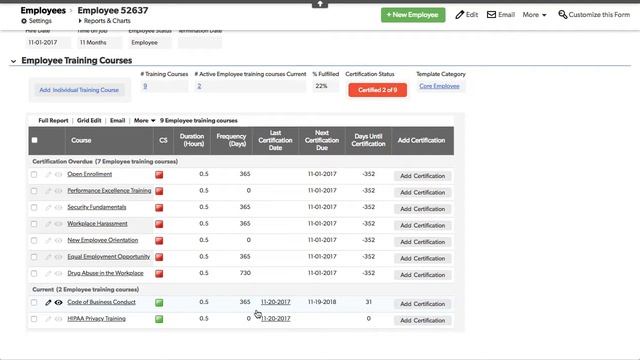Click Add Certification for Open Enrollment
This screenshot has height=360, width=640.
422,176
